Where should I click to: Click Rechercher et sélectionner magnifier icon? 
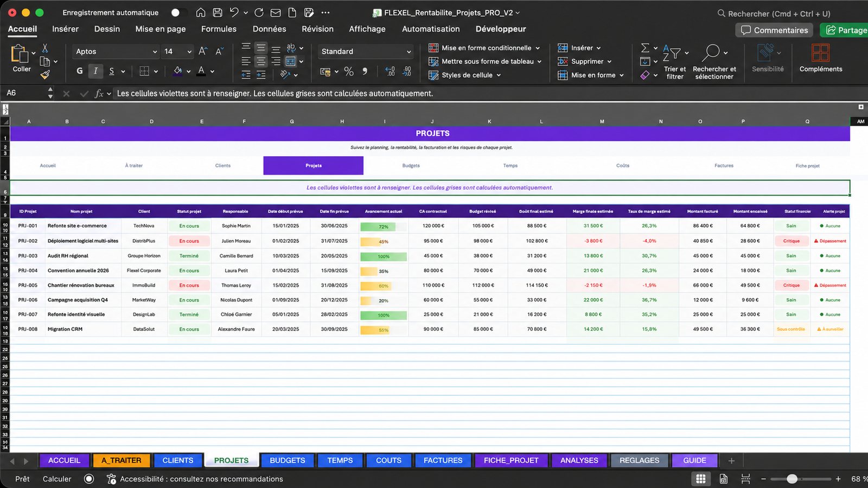(711, 53)
